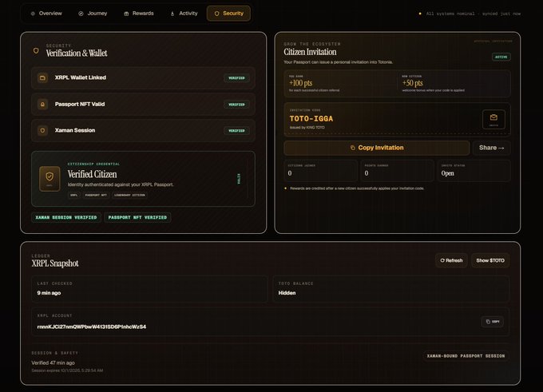The image size is (543, 392).
Task: Click the Xaman Session row label
Action: (x=75, y=130)
